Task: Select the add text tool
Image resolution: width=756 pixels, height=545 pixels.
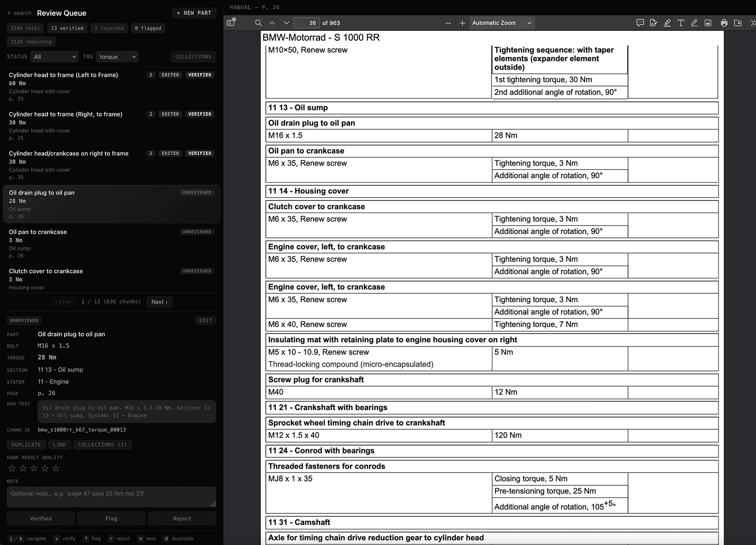Action: tap(681, 23)
